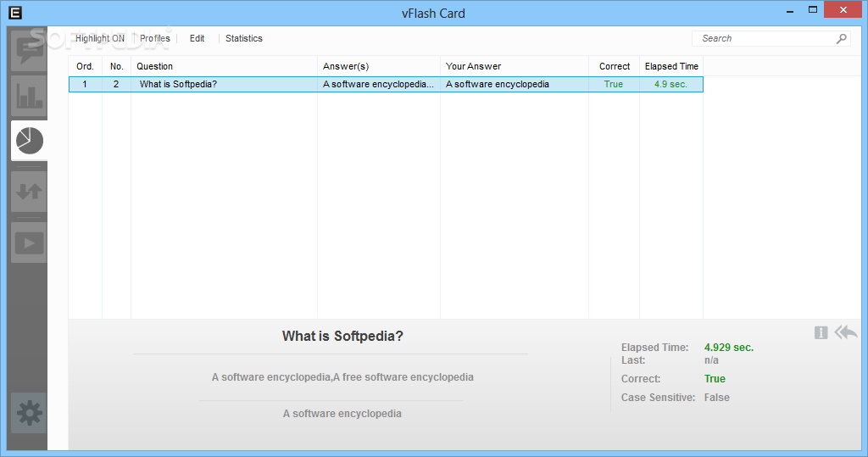This screenshot has height=457, width=868.
Task: Click the truncated 'A software encyclopedia...' Answer(s) cell
Action: (378, 84)
